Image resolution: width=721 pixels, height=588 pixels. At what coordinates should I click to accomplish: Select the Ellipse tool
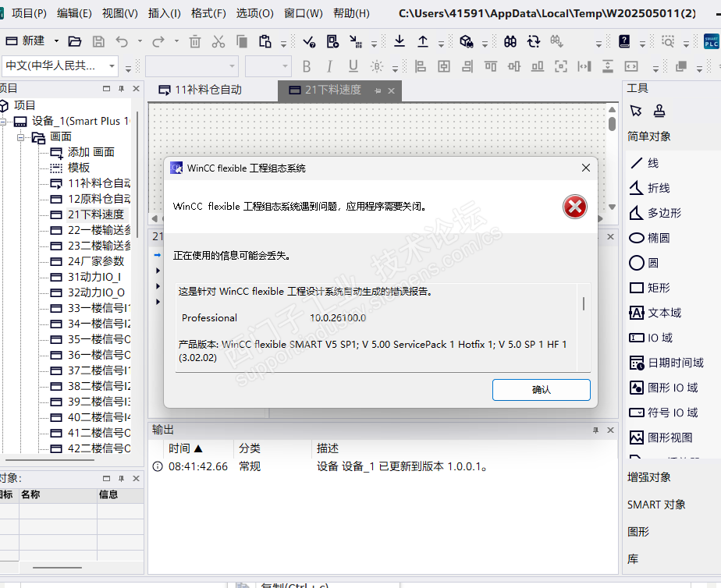(x=650, y=238)
